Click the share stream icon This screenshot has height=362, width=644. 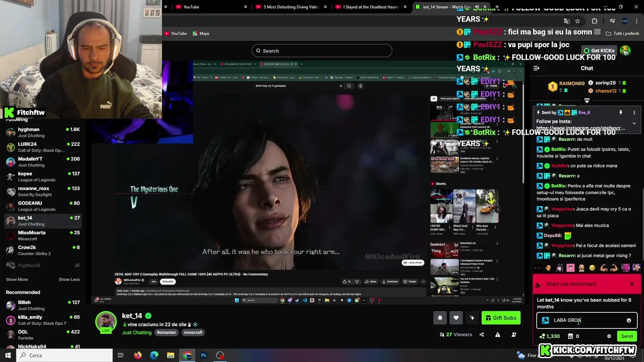point(481,335)
